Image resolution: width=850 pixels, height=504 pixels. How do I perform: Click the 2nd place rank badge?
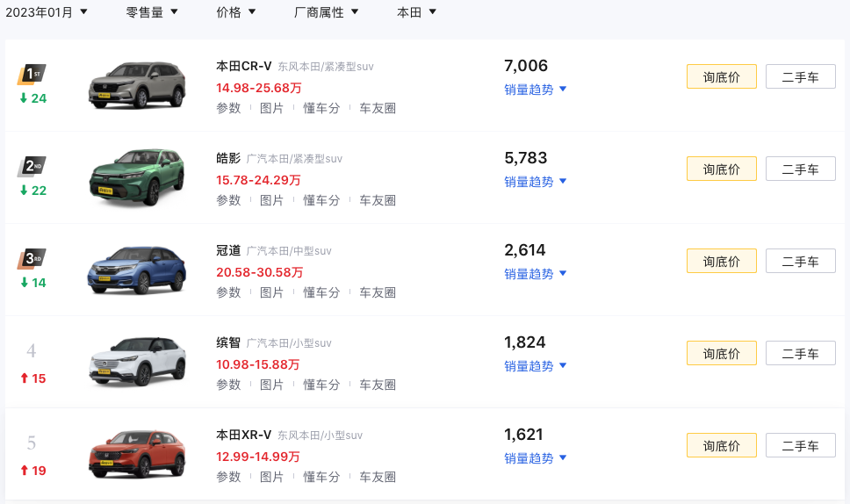pos(32,166)
